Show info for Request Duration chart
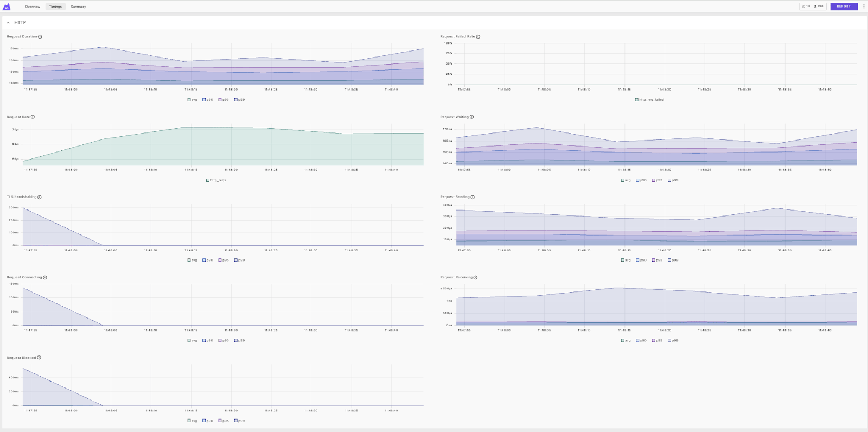 click(40, 37)
